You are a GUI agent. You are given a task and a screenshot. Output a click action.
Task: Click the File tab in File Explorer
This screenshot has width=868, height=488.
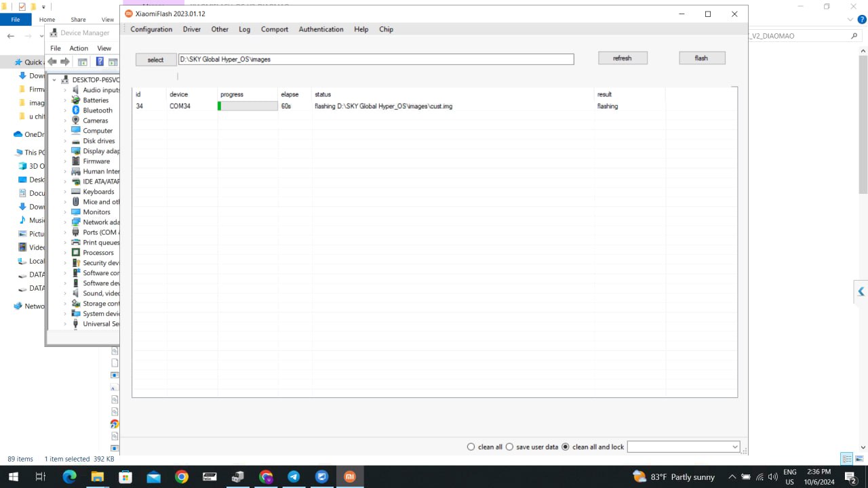[15, 20]
